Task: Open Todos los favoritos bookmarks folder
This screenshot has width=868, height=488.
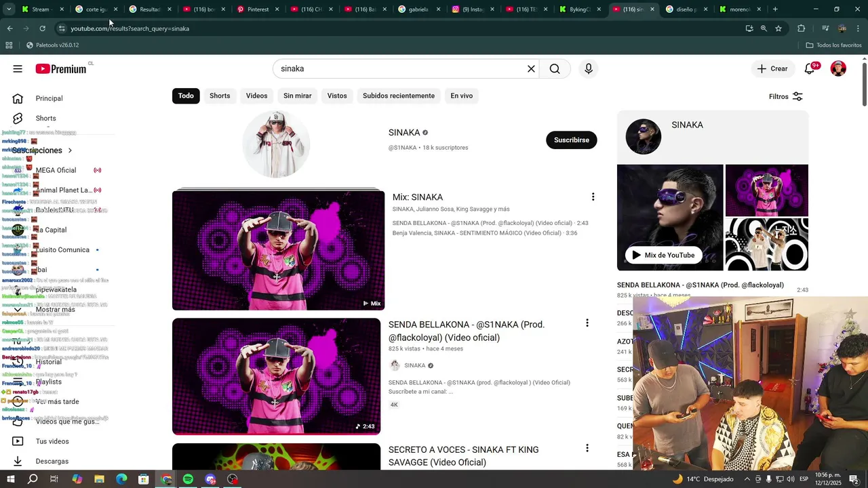Action: pyautogui.click(x=833, y=45)
